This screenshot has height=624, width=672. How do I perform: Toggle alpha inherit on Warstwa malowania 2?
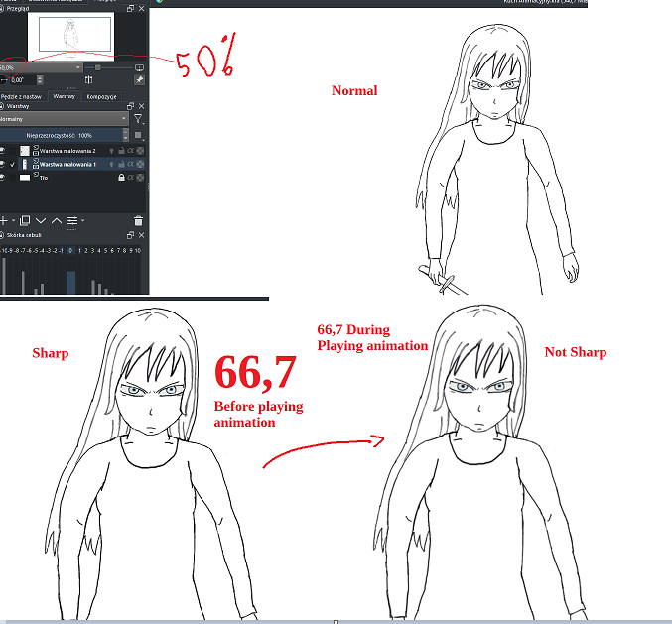[x=131, y=151]
